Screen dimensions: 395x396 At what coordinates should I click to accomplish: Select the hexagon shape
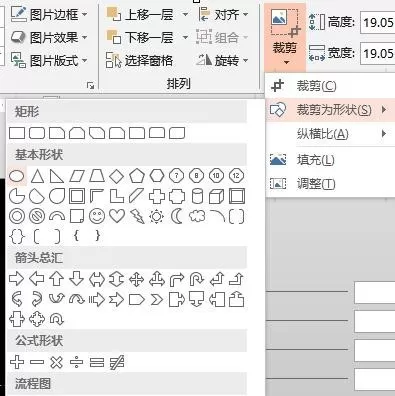(157, 176)
